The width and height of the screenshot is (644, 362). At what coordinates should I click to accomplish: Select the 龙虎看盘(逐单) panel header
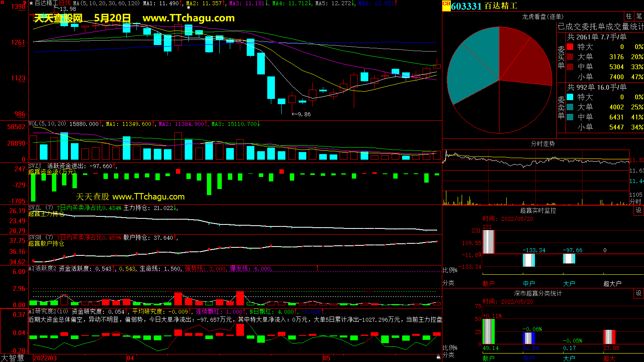[x=543, y=16]
